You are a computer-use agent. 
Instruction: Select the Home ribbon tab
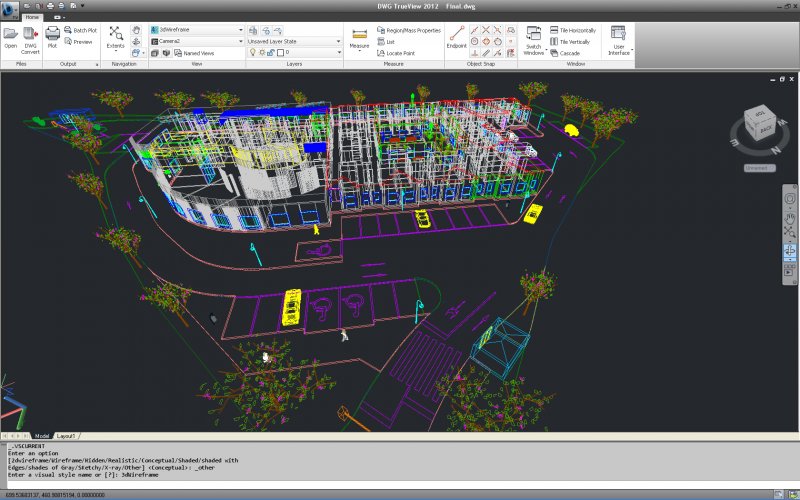click(32, 17)
